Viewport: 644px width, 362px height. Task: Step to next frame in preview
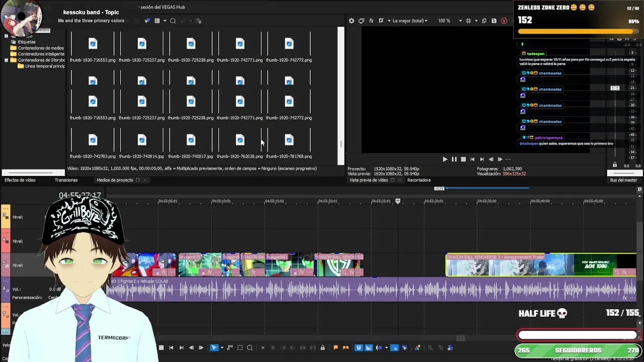[x=500, y=159]
